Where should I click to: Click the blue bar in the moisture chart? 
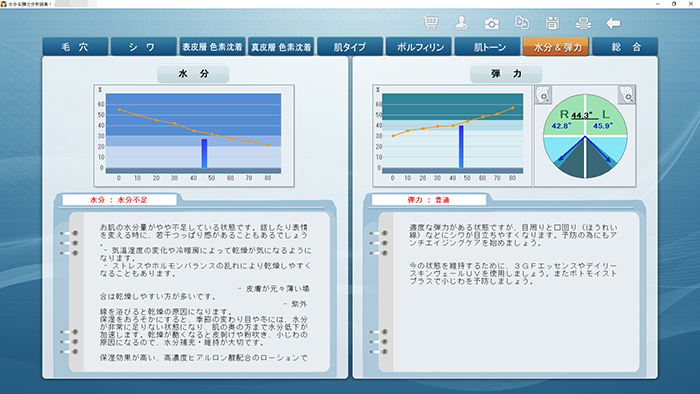tap(204, 153)
